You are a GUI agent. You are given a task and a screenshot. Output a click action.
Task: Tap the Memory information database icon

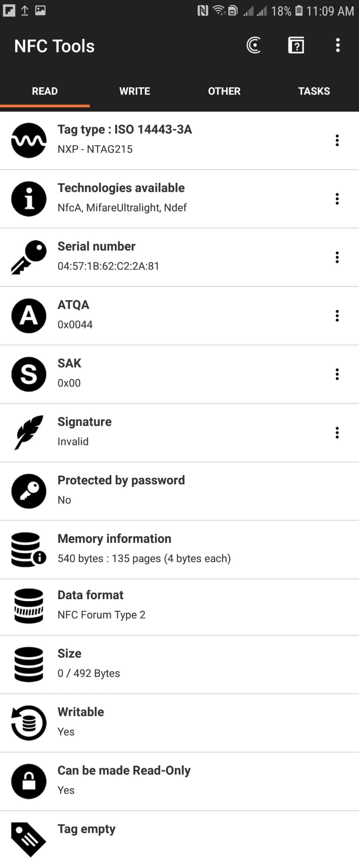pyautogui.click(x=29, y=550)
